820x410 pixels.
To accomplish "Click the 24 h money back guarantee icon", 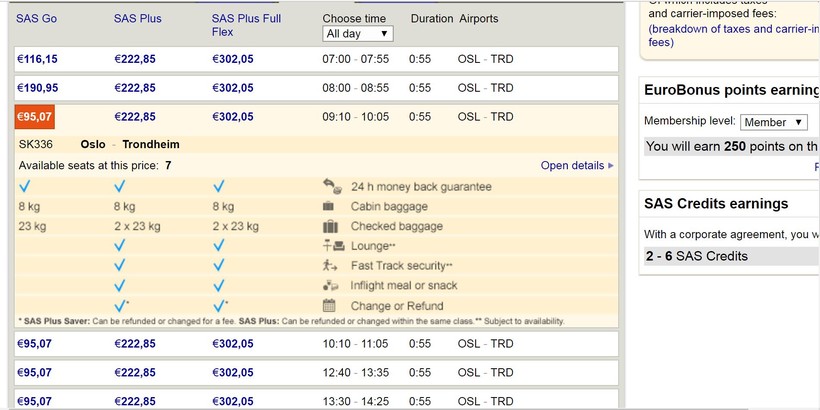I will point(331,186).
